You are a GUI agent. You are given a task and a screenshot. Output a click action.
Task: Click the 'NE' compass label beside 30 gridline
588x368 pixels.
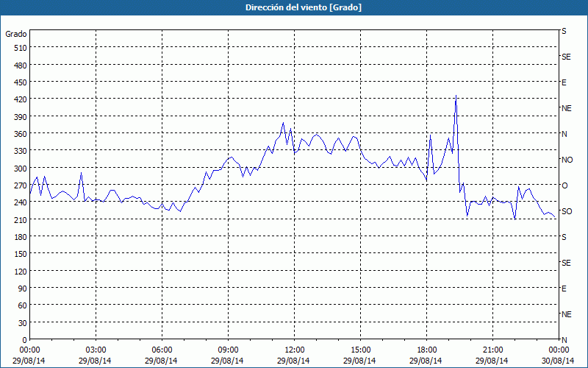point(567,314)
